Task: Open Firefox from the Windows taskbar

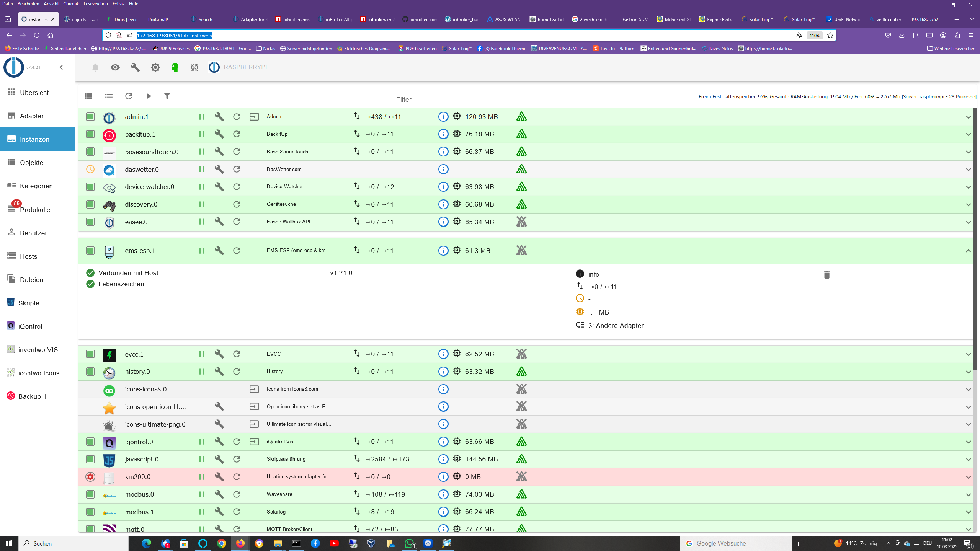Action: pos(240,543)
